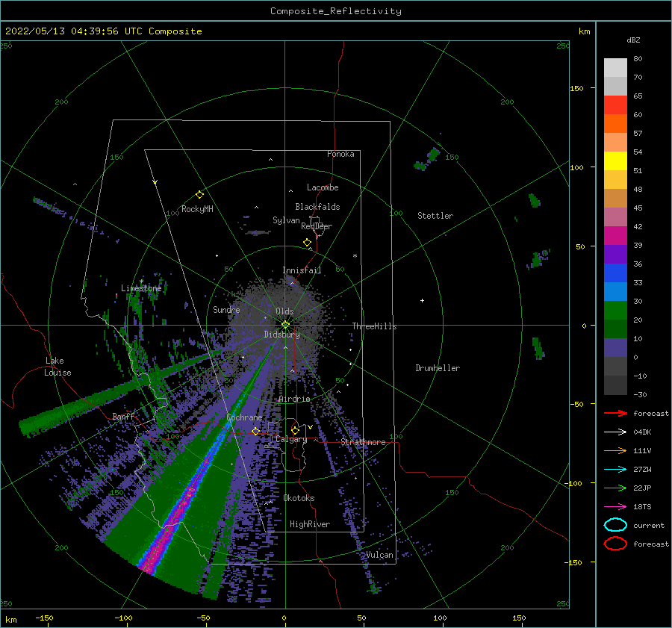
Task: Click the HighRiver label
Action: click(x=310, y=524)
